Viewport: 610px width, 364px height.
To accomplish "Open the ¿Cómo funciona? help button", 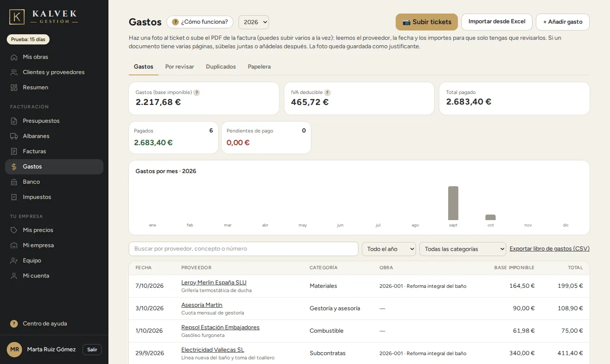I will pos(200,22).
